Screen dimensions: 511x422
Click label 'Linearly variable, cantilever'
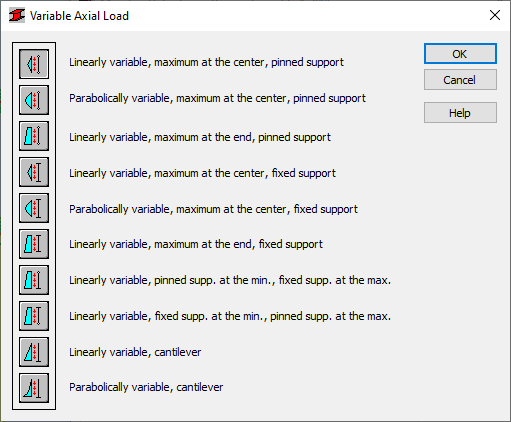[135, 352]
